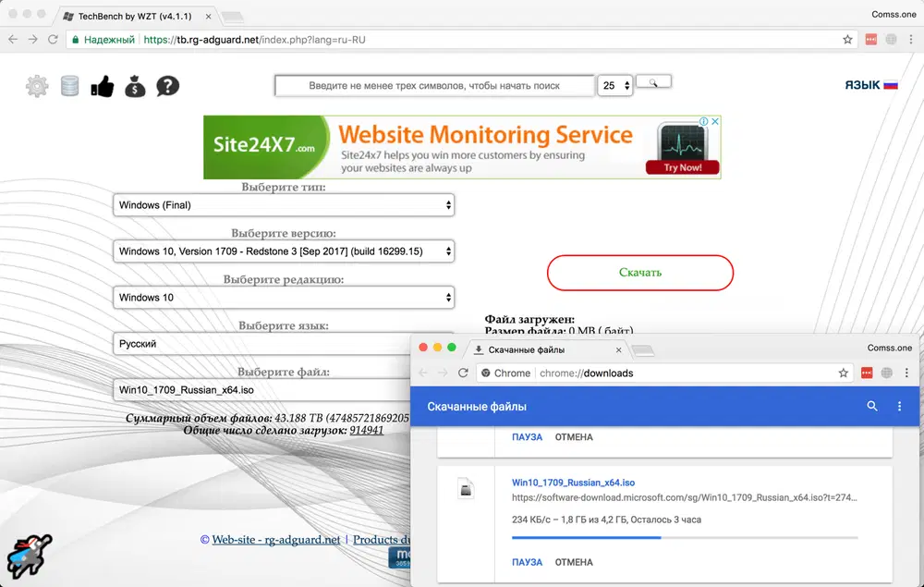The image size is (924, 587).
Task: Open the Windows (Final) type dropdown
Action: [x=284, y=205]
